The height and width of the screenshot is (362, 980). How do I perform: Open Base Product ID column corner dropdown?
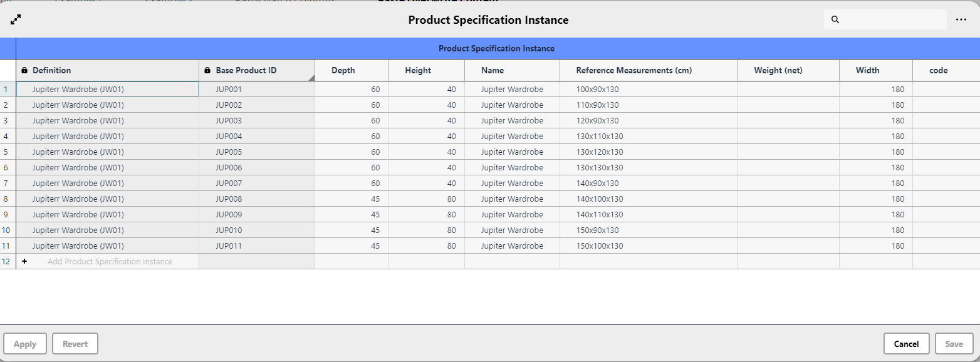click(x=311, y=78)
